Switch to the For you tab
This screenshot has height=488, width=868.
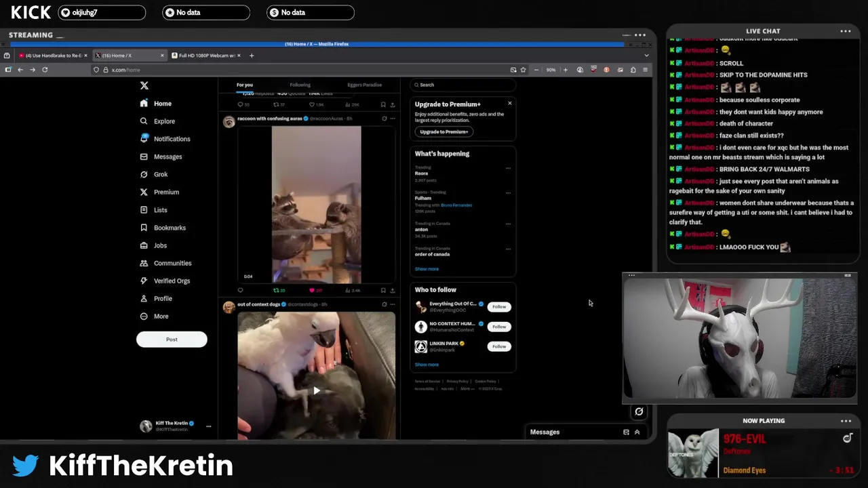point(245,85)
